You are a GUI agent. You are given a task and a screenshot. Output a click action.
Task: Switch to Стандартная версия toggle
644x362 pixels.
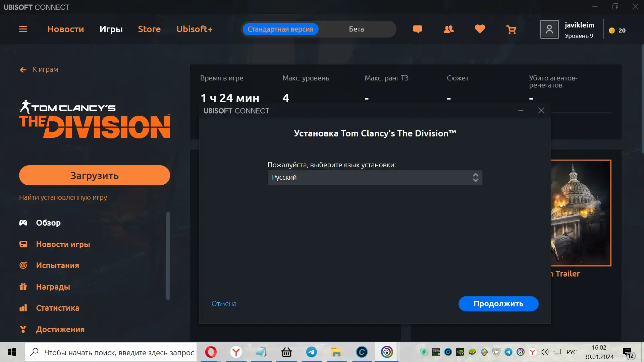280,29
